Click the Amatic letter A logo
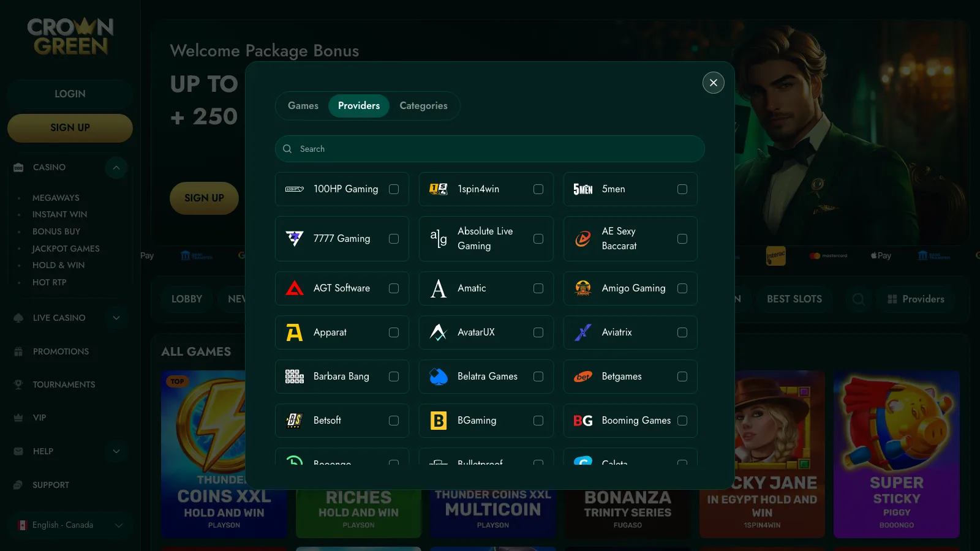980x551 pixels. 439,288
